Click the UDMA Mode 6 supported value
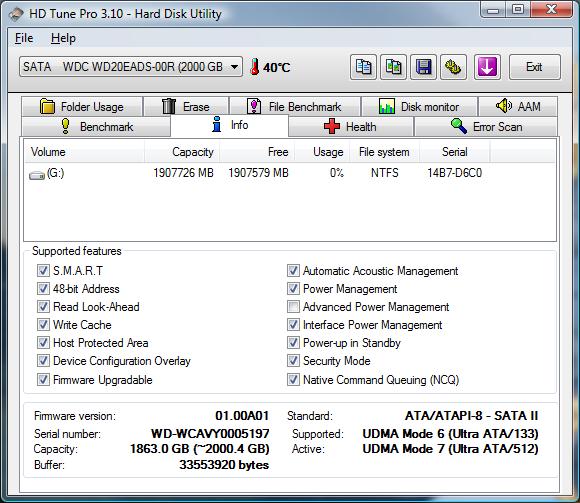 (450, 433)
